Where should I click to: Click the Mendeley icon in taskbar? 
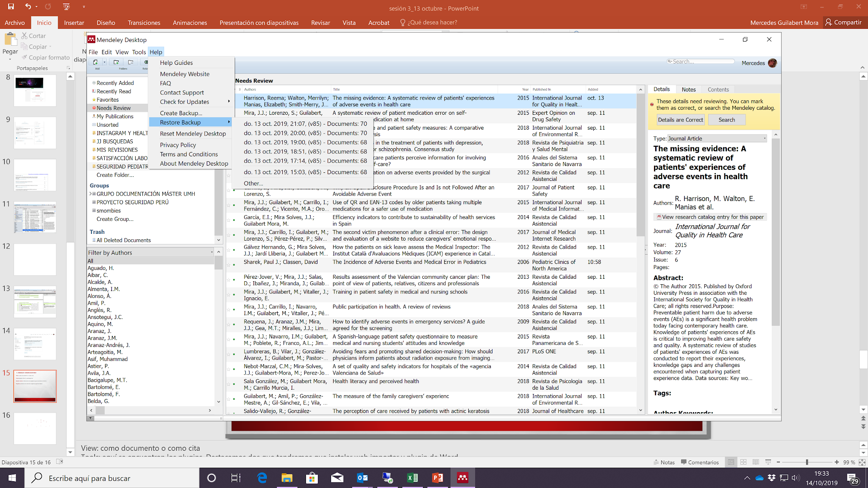pos(462,478)
